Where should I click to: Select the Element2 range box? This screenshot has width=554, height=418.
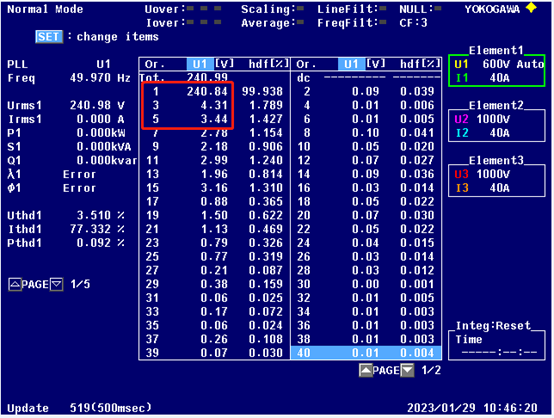click(x=496, y=125)
